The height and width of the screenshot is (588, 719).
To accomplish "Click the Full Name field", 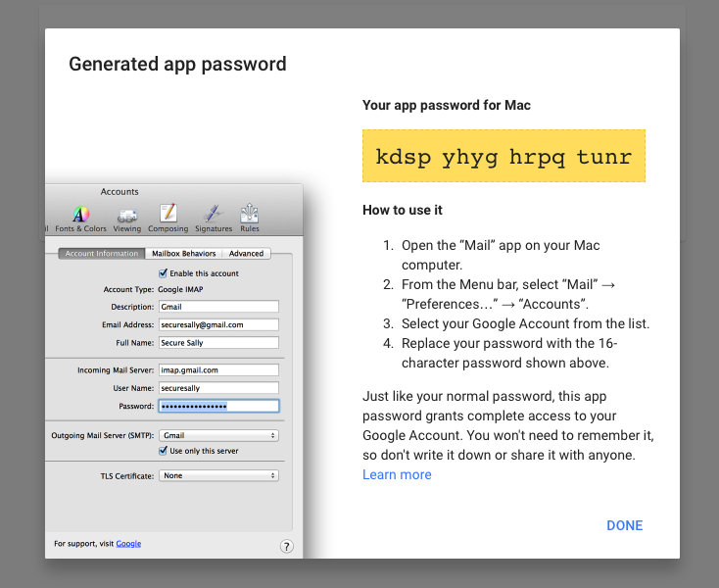I will coord(218,343).
